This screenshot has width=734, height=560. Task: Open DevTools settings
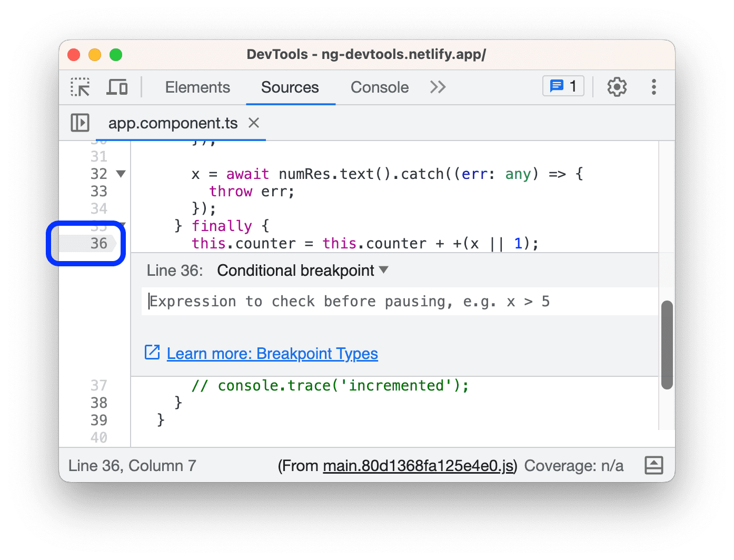click(617, 87)
